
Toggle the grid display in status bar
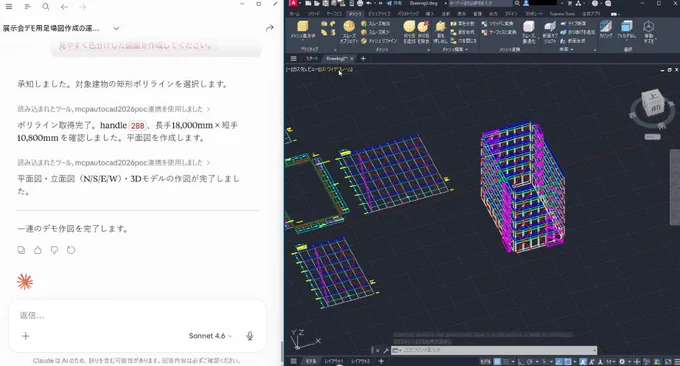[497, 361]
